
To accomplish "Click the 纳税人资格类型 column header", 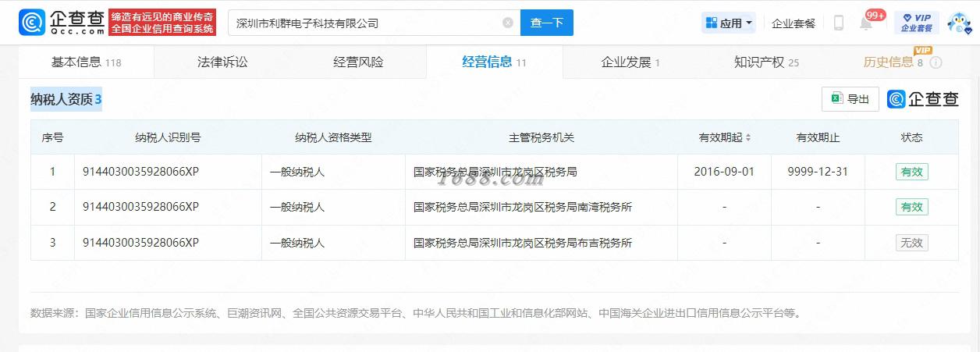I will pos(333,137).
